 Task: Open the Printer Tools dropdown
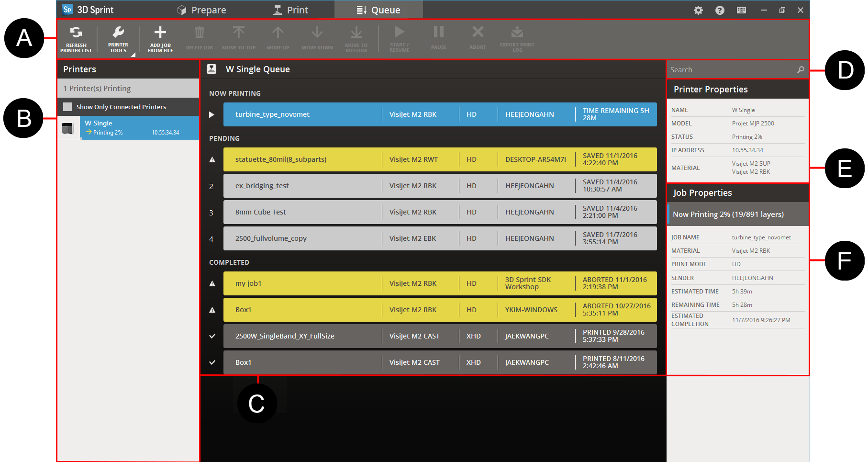118,38
